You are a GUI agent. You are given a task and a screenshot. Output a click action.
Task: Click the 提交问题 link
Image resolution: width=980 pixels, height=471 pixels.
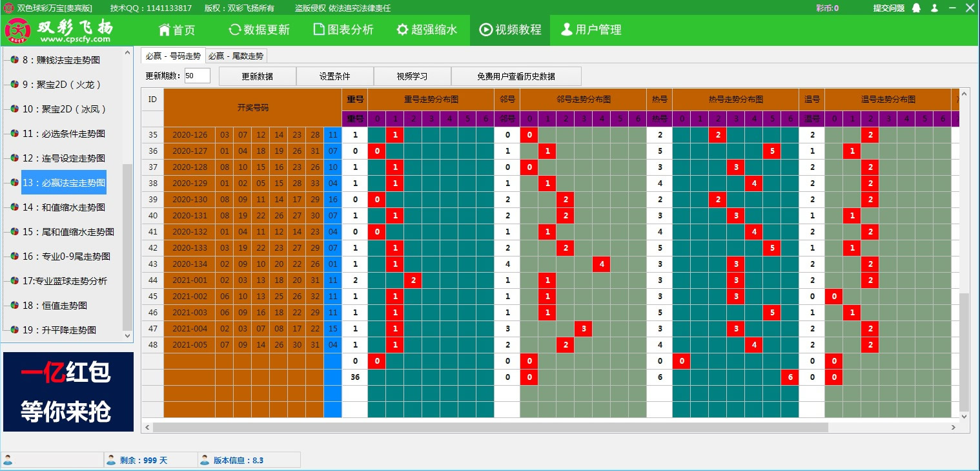[x=888, y=8]
